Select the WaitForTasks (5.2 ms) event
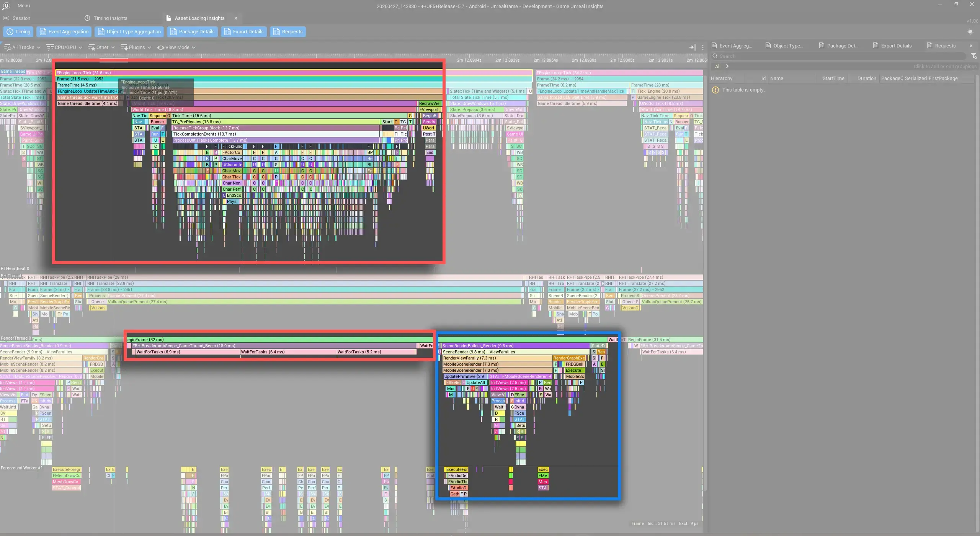 376,352
